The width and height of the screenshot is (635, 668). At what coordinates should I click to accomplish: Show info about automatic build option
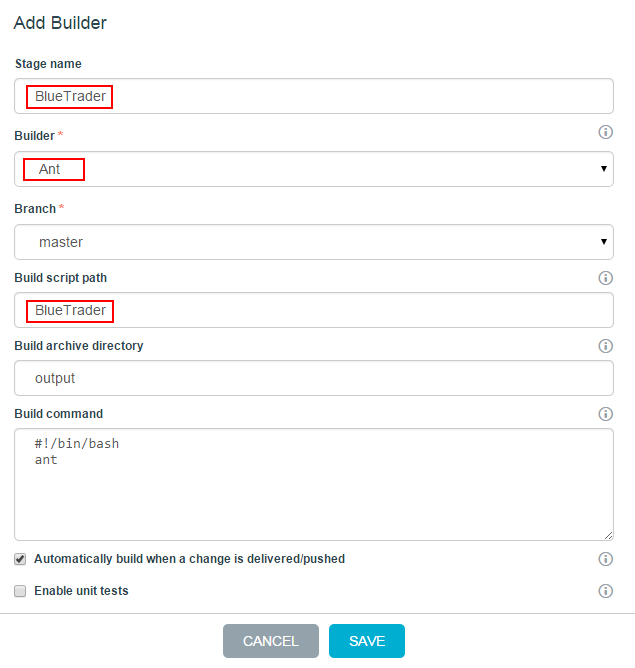click(x=605, y=559)
